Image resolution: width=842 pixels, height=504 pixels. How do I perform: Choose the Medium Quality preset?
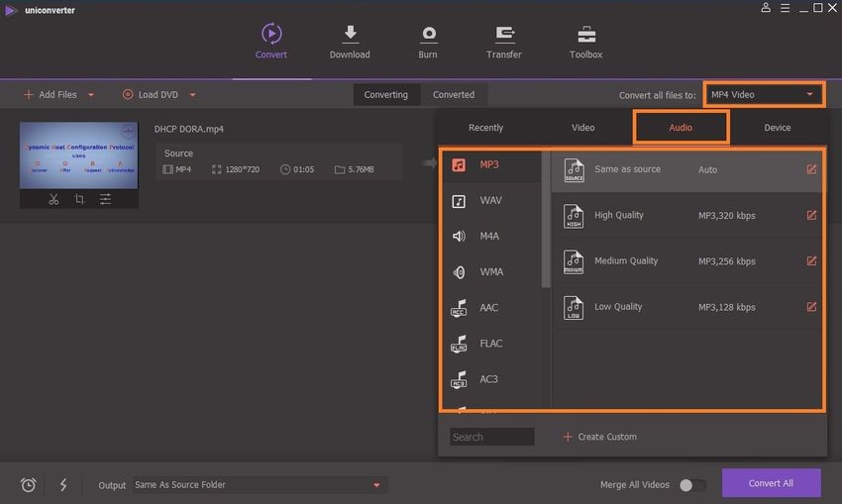[x=686, y=260]
